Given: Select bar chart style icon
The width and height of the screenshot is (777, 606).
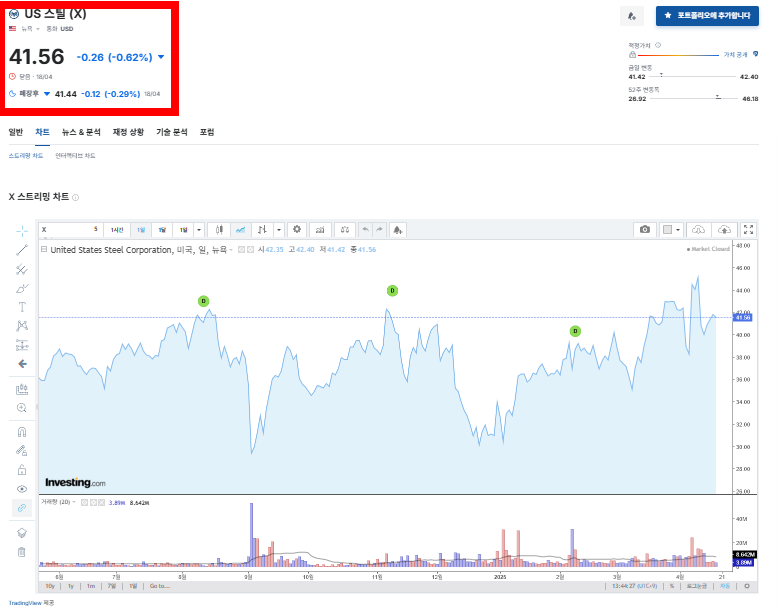Looking at the screenshot, I should [262, 229].
